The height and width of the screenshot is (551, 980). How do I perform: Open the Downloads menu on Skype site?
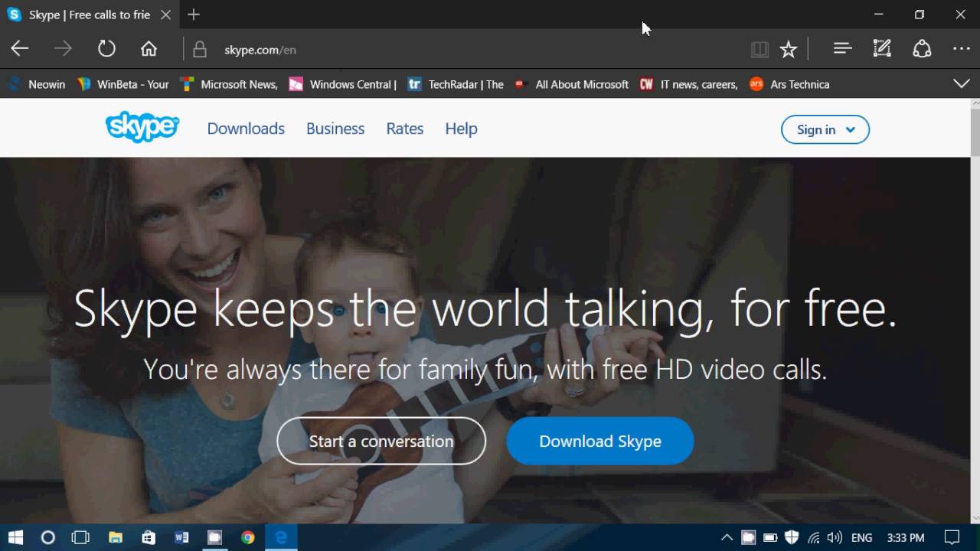246,129
